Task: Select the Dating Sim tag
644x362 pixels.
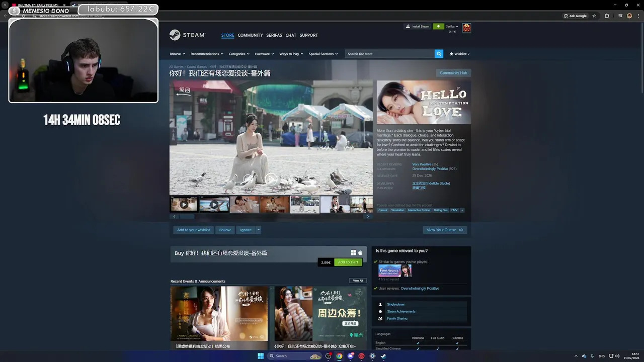Action: (x=440, y=210)
